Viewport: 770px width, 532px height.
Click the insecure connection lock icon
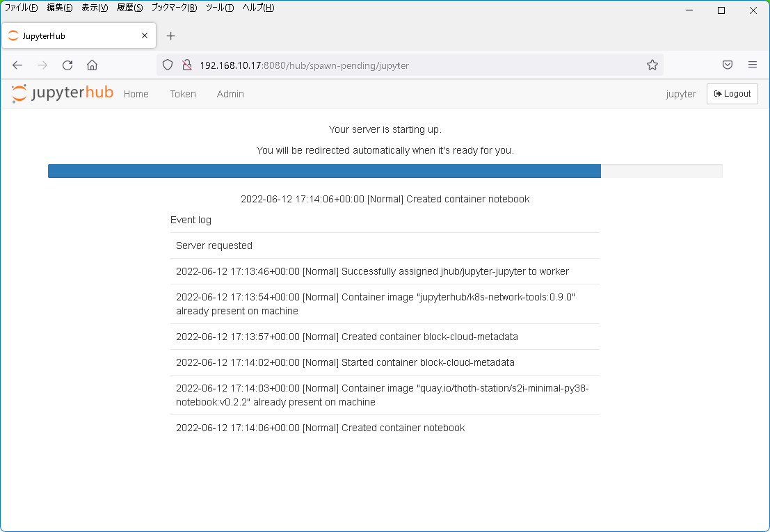187,65
